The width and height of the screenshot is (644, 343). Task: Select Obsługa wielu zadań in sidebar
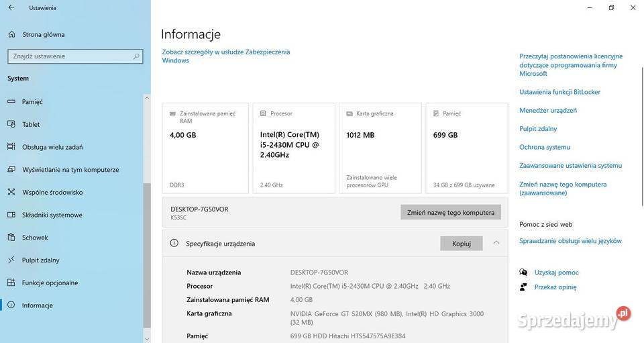(x=52, y=147)
